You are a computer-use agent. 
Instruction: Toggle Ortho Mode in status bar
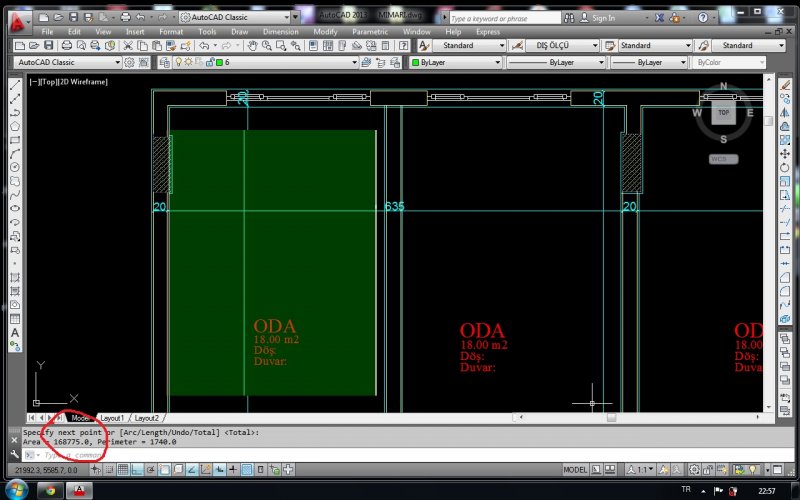[137, 469]
